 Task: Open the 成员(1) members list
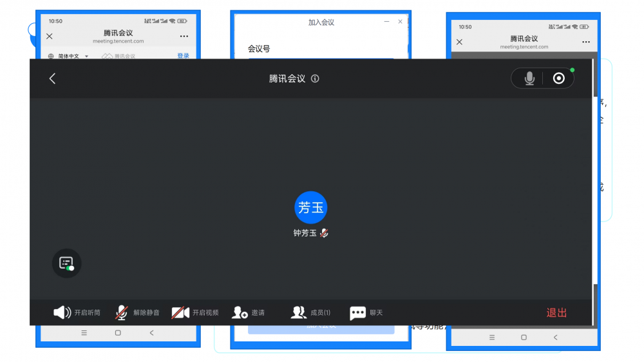pos(310,312)
